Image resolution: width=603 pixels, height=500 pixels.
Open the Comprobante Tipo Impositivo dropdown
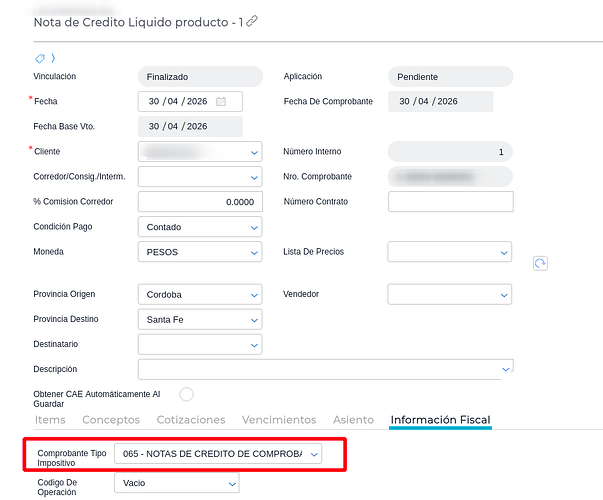coord(218,454)
